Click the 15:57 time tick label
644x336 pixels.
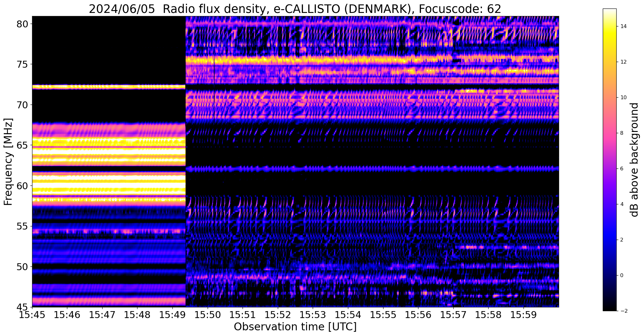point(453,315)
